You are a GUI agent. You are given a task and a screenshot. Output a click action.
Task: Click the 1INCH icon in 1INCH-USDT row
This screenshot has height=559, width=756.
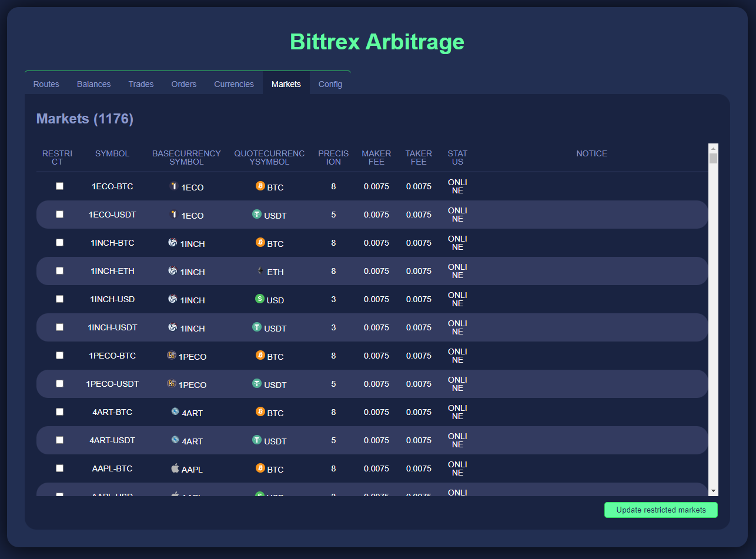[173, 327]
